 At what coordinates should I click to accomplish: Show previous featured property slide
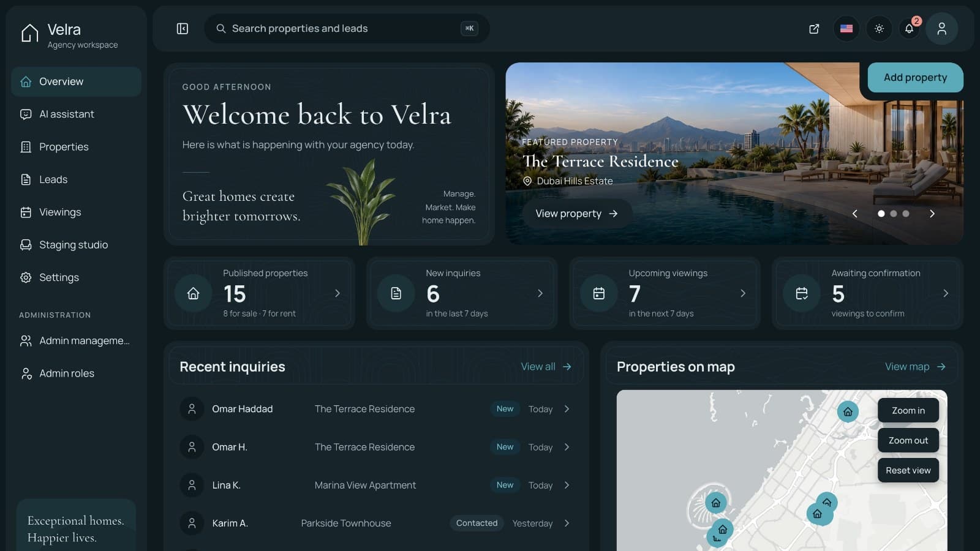tap(855, 214)
